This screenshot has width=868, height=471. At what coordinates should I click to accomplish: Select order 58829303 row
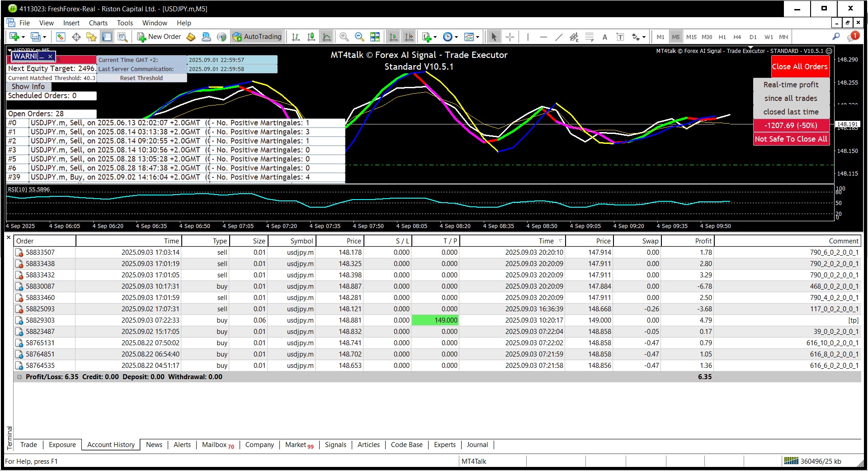click(437, 320)
